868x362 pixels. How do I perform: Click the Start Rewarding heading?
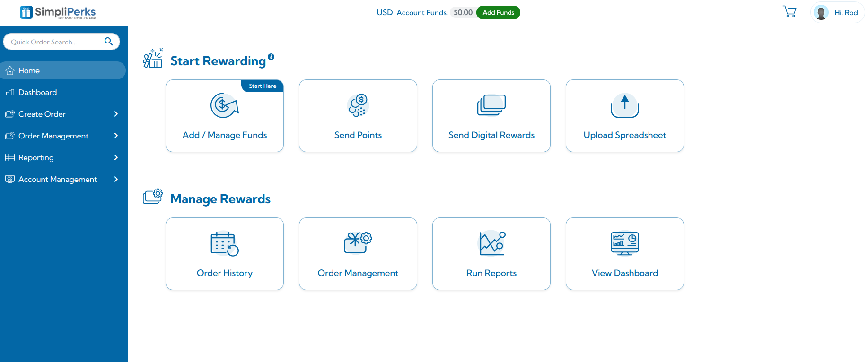click(x=218, y=61)
